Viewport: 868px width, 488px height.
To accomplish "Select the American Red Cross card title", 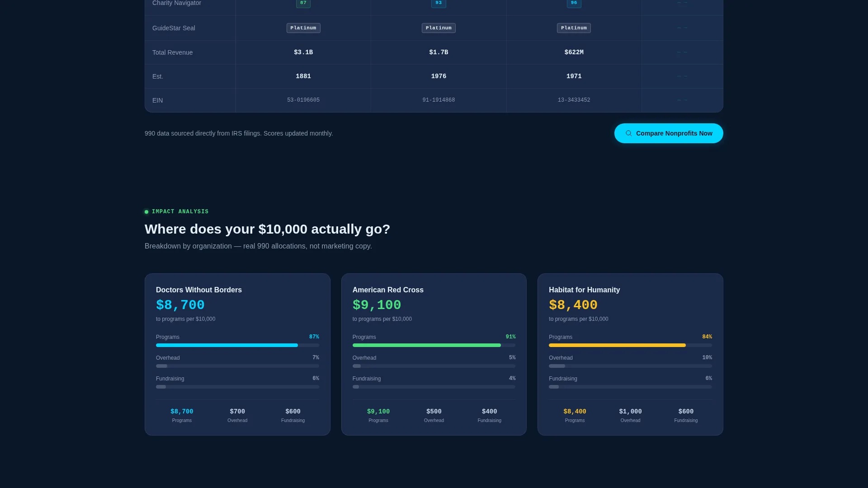I will click(x=388, y=290).
